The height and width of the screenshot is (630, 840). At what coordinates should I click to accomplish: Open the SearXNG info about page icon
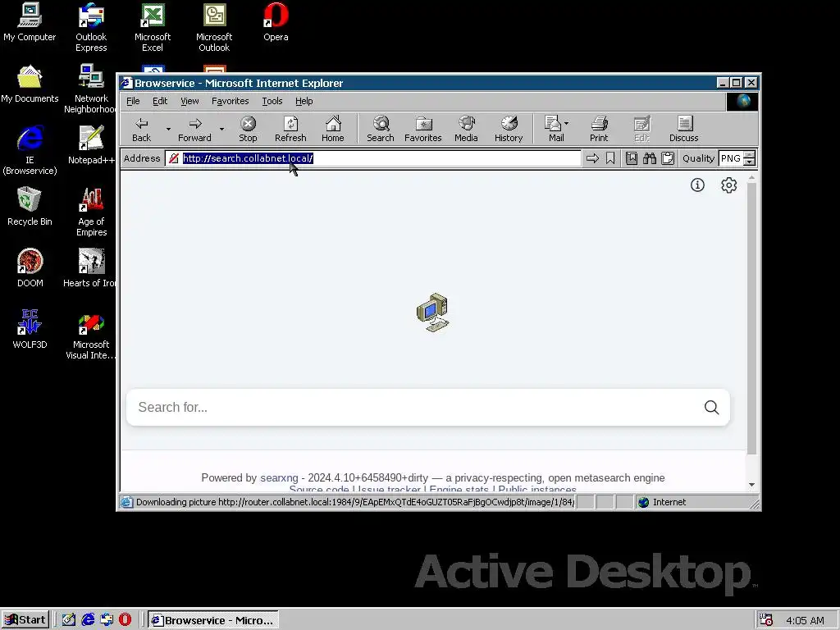tap(697, 185)
